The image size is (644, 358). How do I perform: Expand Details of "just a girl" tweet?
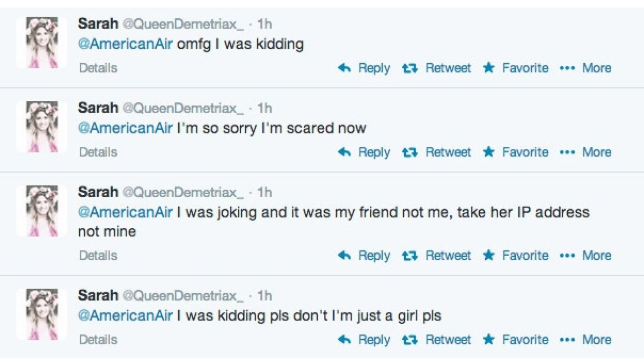98,340
